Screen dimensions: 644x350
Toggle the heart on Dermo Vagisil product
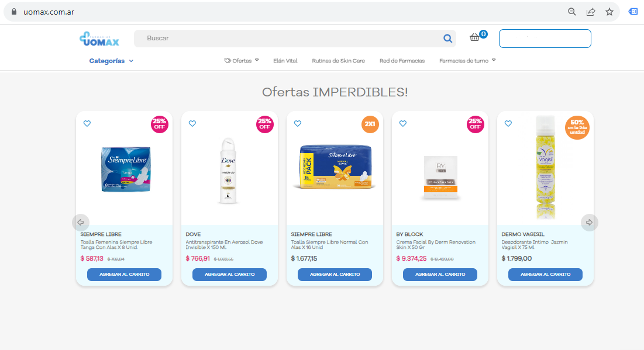tap(508, 123)
